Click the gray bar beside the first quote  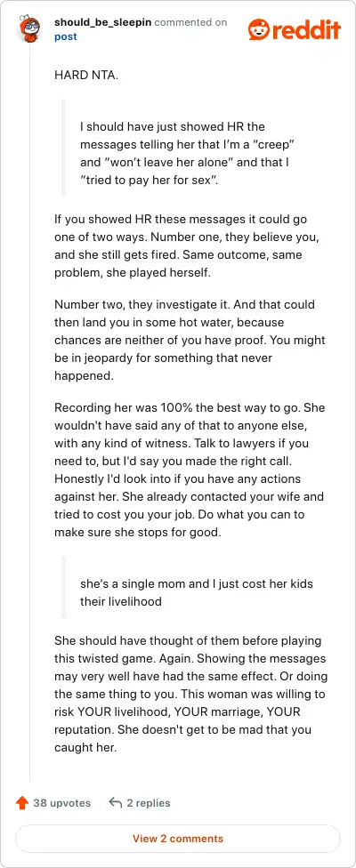[x=64, y=149]
